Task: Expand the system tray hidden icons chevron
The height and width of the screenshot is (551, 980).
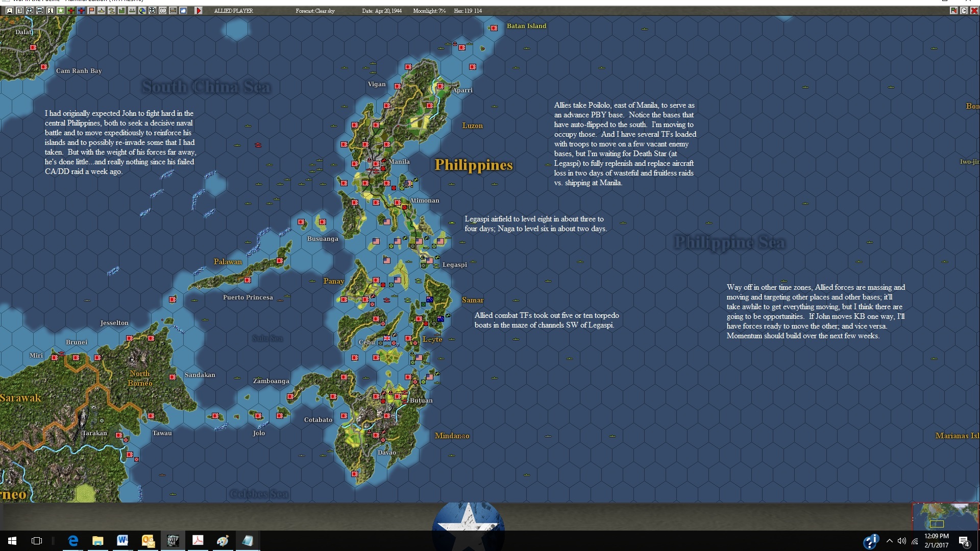Action: coord(890,541)
